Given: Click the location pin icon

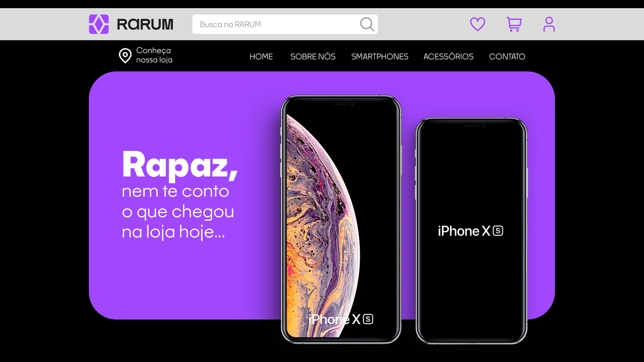Looking at the screenshot, I should pyautogui.click(x=125, y=56).
